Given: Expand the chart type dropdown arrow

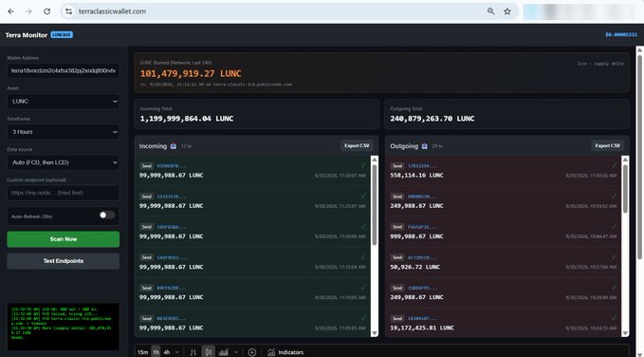Looking at the screenshot, I should point(236,352).
